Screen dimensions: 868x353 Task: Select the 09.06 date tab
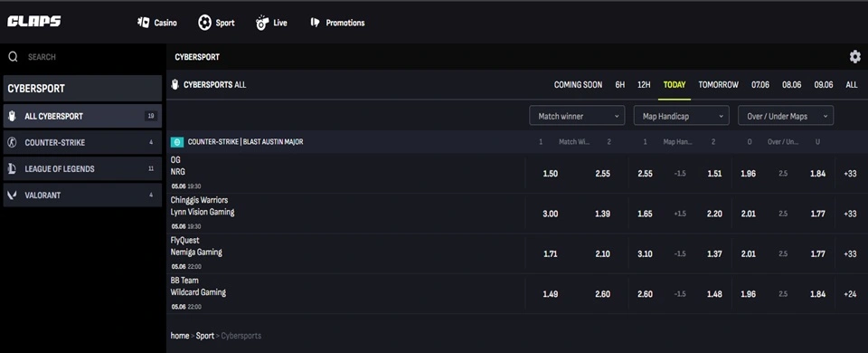point(823,85)
